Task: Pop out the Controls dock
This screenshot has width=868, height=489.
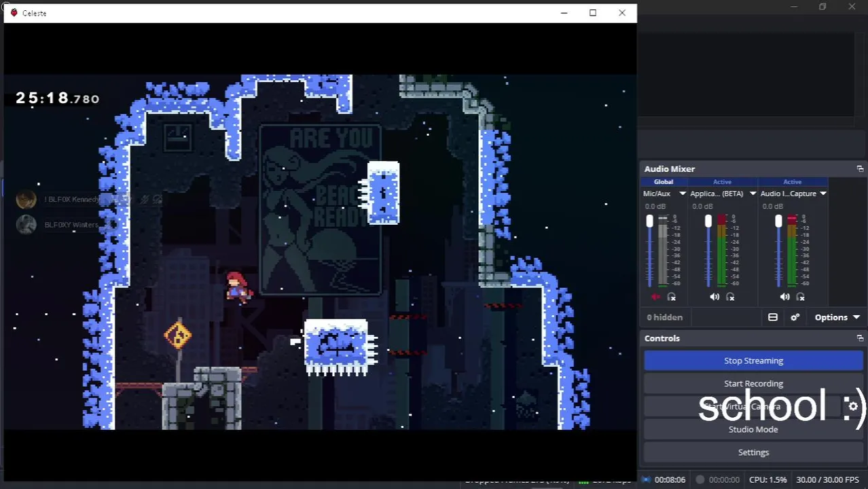Action: [x=860, y=338]
